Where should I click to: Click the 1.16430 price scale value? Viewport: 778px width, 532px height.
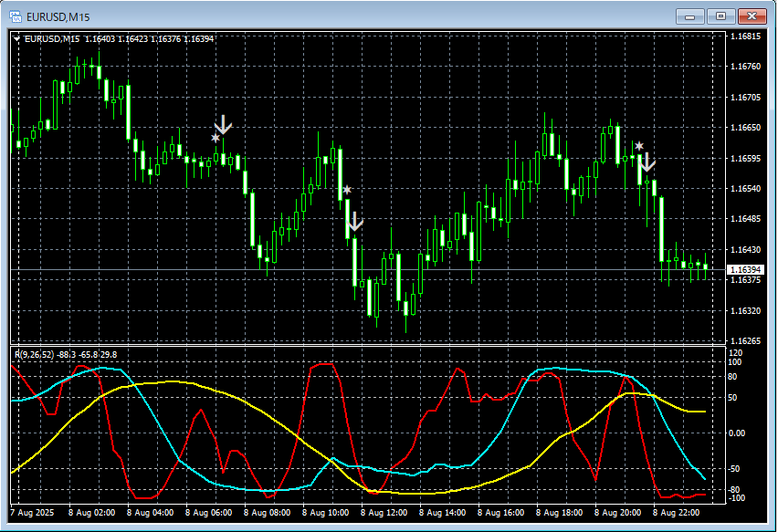coord(746,249)
